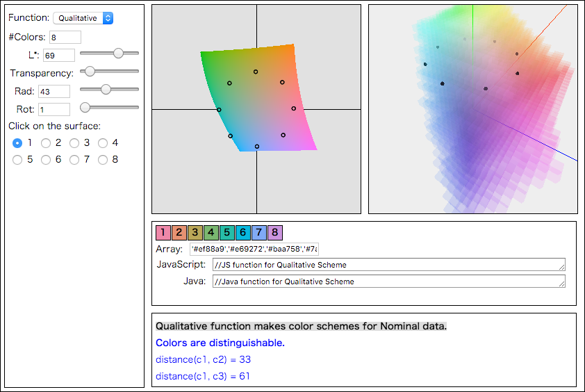
Task: Click the JavaScript text area resize handle
Action: [x=561, y=268]
